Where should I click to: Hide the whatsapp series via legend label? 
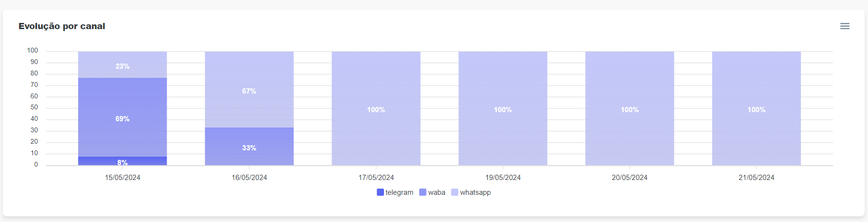(475, 192)
